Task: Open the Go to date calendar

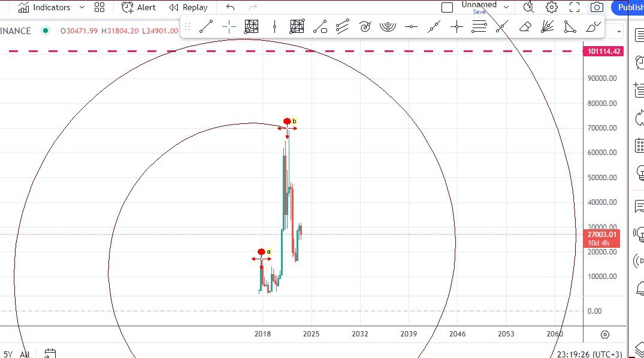Action: click(x=50, y=353)
